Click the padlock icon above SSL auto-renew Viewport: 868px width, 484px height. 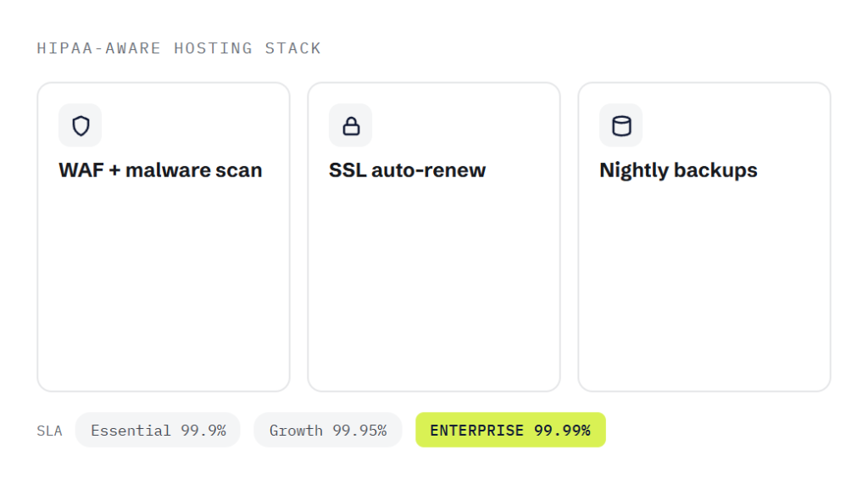pos(351,125)
